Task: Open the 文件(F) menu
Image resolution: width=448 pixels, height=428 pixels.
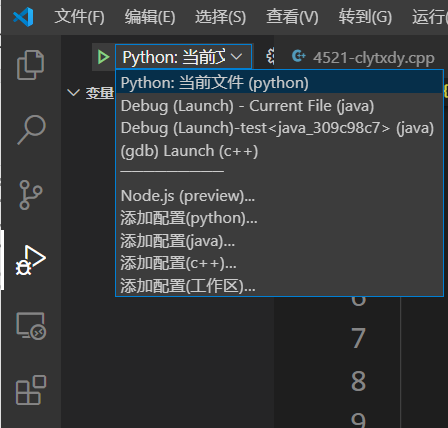Action: tap(79, 17)
